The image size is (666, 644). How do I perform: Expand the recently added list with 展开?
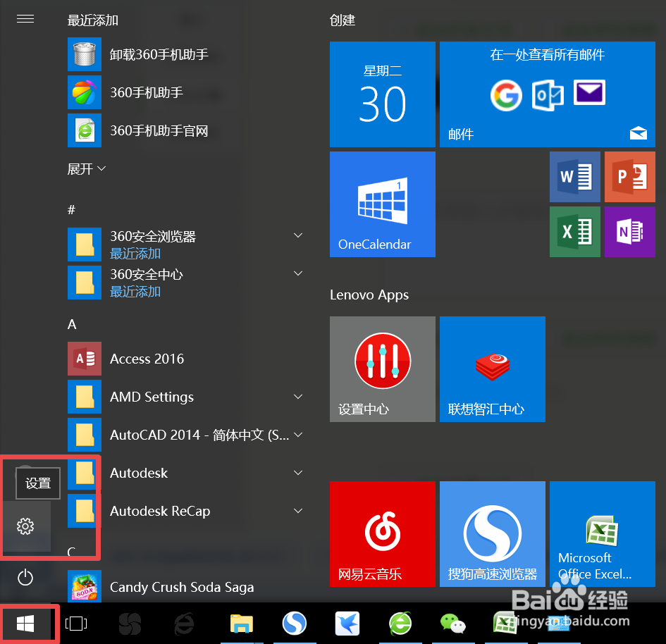tap(86, 169)
